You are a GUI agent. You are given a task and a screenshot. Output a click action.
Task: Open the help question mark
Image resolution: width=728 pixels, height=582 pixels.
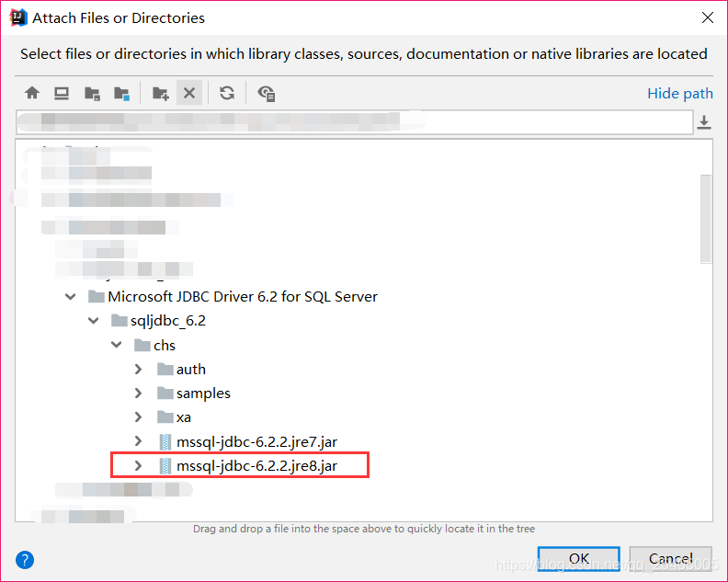tap(25, 560)
